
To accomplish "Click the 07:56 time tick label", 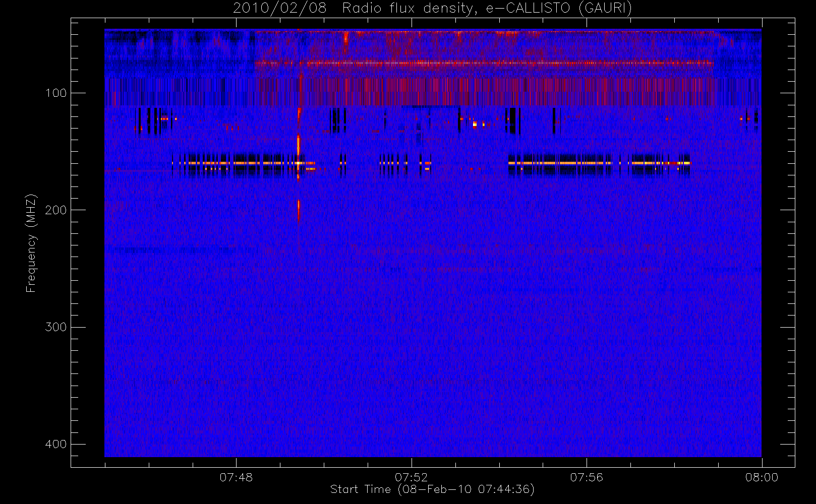I will pyautogui.click(x=587, y=477).
